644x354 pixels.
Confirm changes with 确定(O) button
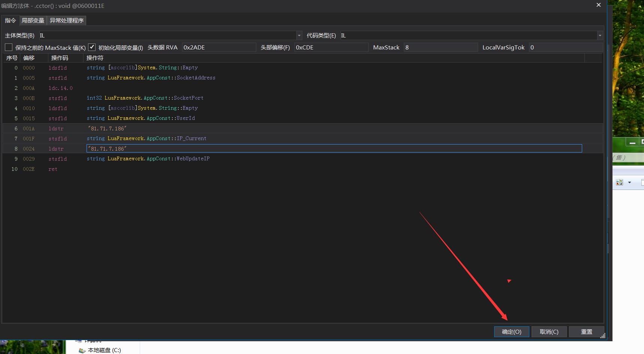pyautogui.click(x=511, y=332)
